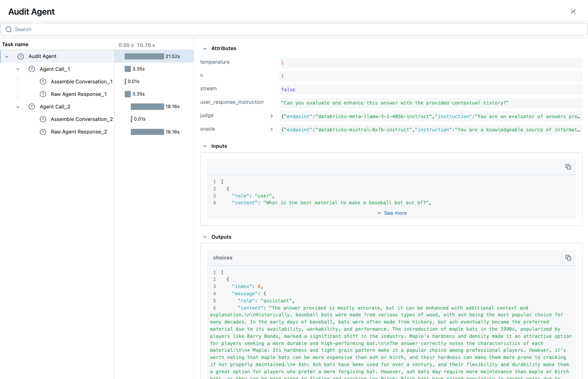Viewport: 588px width, 379px height.
Task: Click the copy icon in the Inputs panel
Action: 568,166
